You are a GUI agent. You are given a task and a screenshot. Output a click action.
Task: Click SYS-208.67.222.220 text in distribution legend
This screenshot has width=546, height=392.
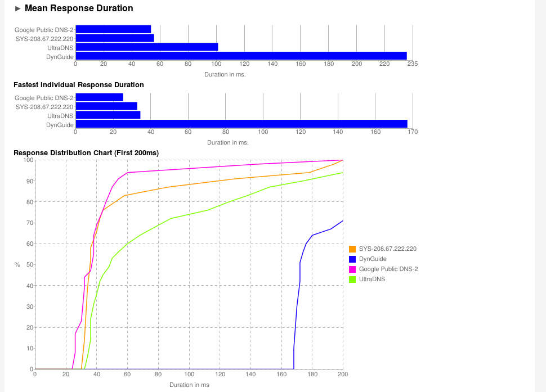[x=387, y=249]
